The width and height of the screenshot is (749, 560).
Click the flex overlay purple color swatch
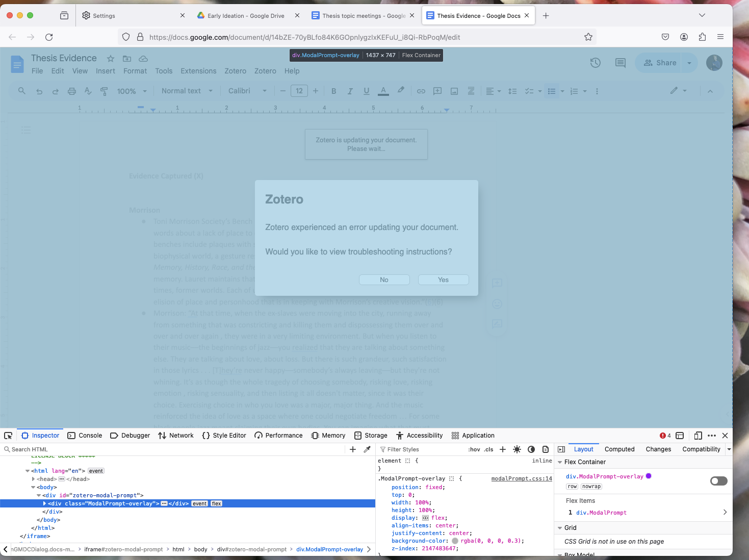point(649,476)
